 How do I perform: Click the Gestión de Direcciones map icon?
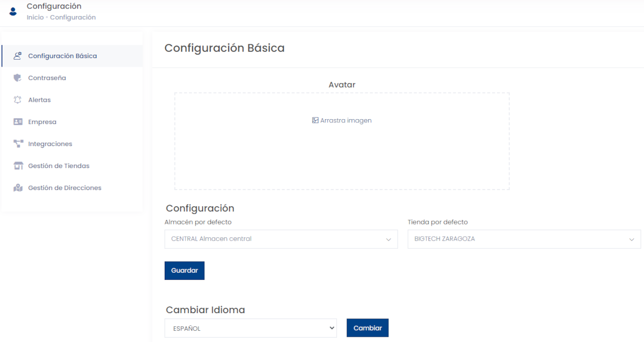(x=18, y=188)
